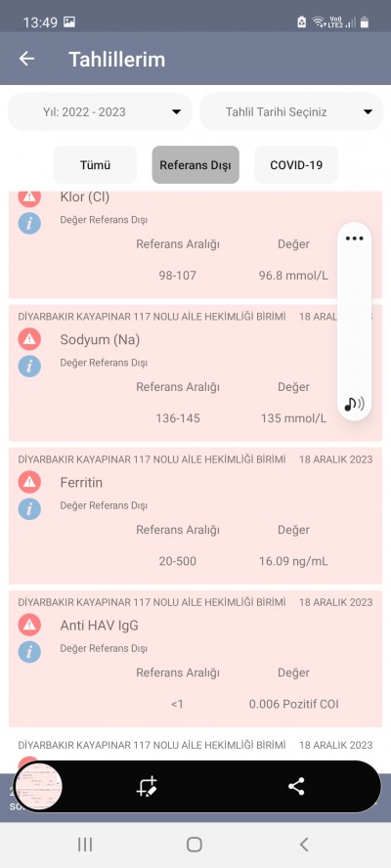Select the Referans Dışı filter

point(195,165)
